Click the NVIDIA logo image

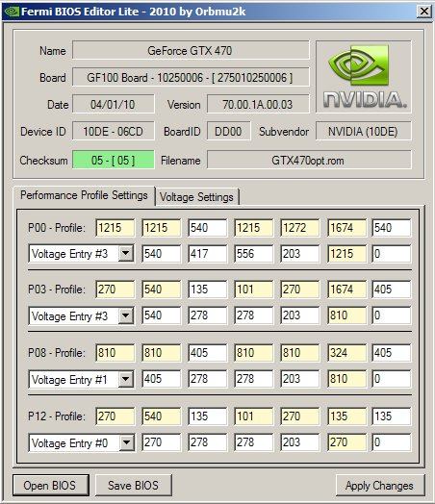click(364, 77)
